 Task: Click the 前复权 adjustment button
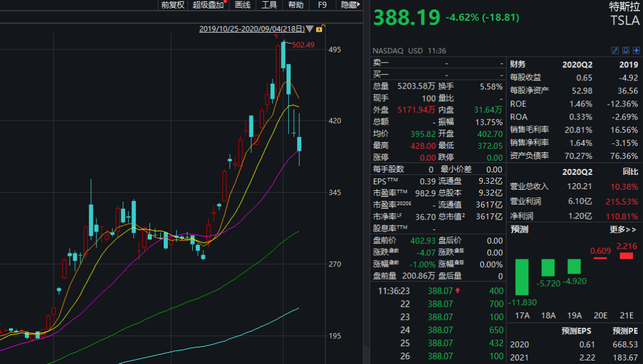[x=172, y=5]
